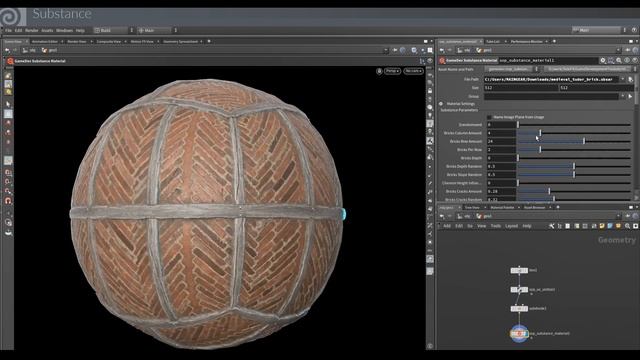The image size is (640, 360).
Task: Click the network list view icon
Action: click(x=560, y=226)
